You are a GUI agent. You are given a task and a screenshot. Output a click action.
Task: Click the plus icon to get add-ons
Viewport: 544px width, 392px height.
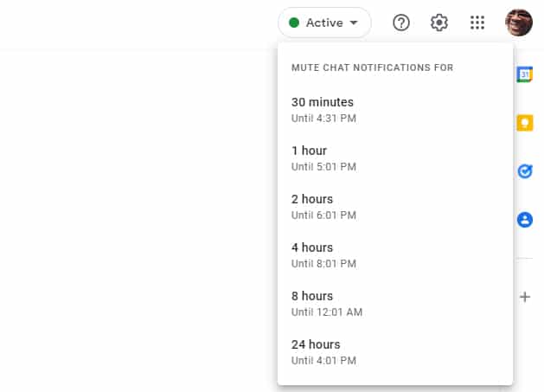[x=525, y=297]
